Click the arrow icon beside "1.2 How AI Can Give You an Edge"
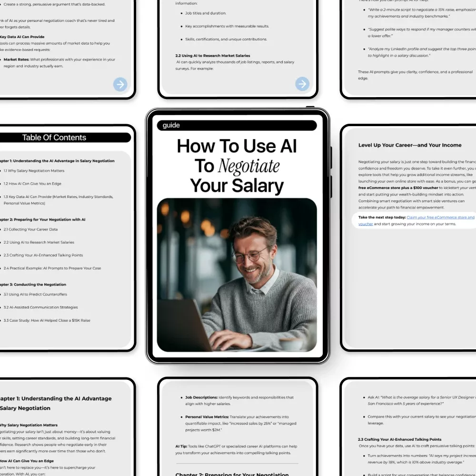 1,183
